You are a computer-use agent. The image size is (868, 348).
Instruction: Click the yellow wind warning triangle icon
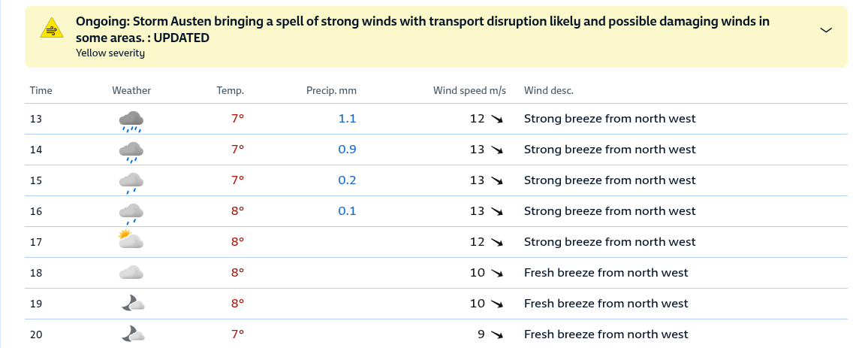tap(52, 28)
